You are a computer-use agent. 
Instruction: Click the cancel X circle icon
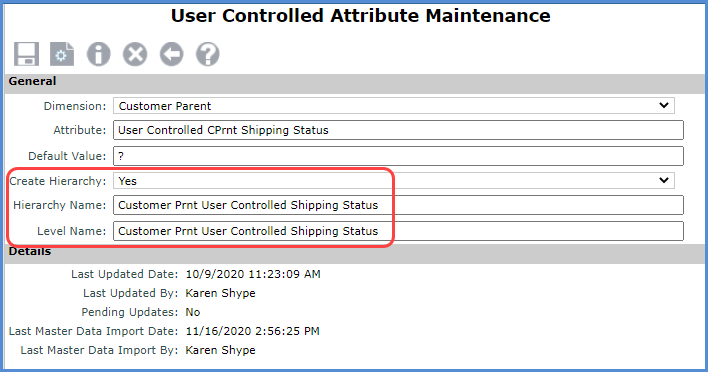pos(135,54)
